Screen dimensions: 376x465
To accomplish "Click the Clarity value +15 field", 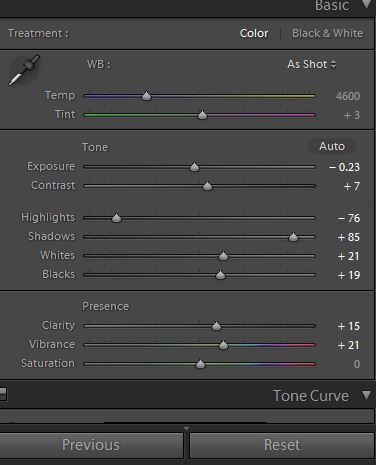I will tap(349, 326).
